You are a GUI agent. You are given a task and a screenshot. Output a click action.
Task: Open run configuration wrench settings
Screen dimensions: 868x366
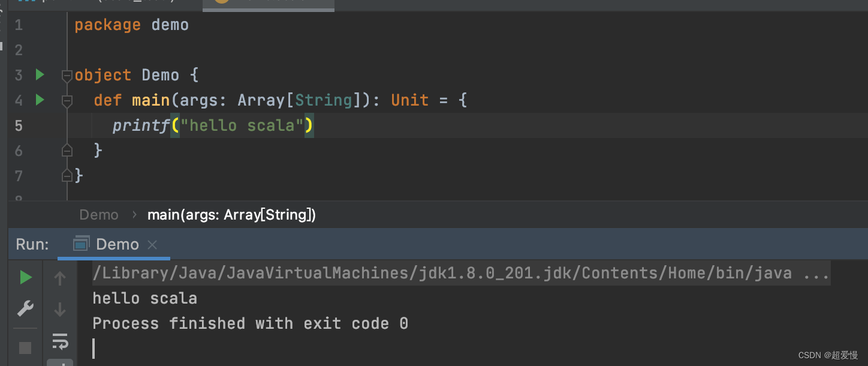coord(25,308)
